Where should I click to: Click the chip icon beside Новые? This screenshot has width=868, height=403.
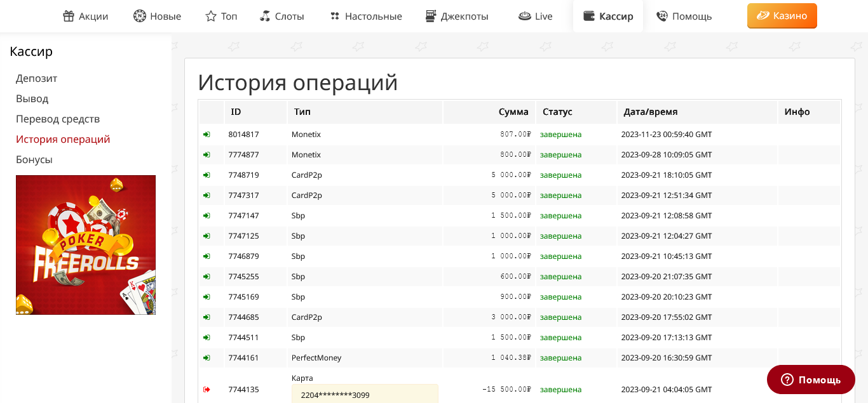click(140, 17)
